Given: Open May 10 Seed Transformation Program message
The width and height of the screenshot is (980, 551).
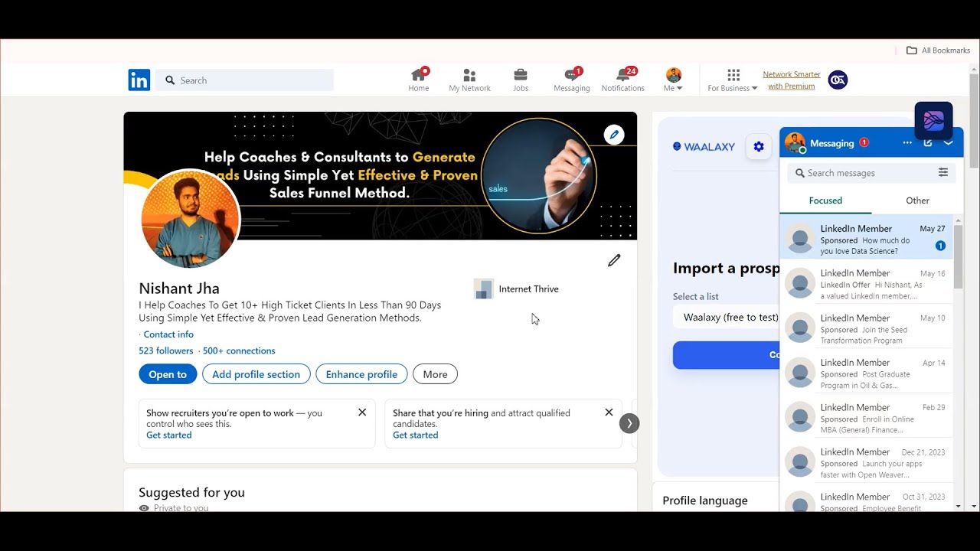Looking at the screenshot, I should click(867, 328).
